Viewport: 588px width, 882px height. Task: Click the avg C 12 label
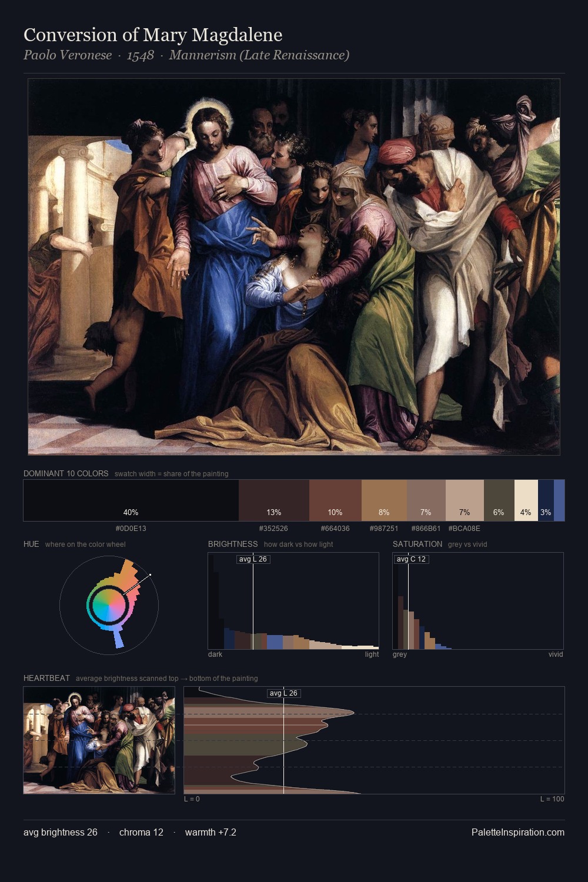(x=411, y=559)
